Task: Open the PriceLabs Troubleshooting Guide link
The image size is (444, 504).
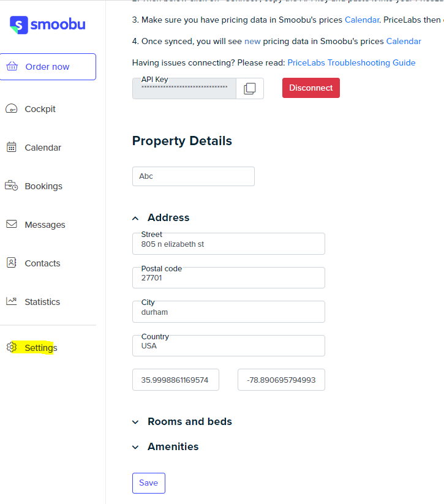Action: (x=352, y=62)
